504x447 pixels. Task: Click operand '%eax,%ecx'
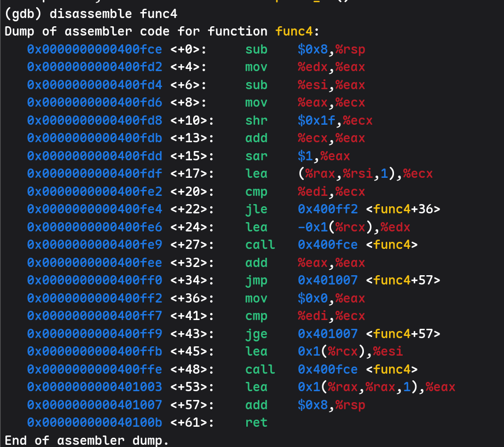click(332, 103)
